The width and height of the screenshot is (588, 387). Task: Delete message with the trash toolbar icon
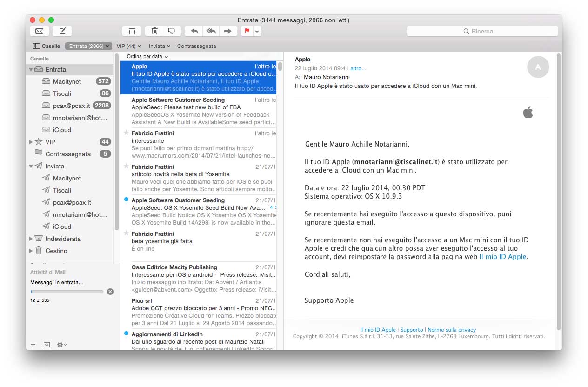pos(154,31)
